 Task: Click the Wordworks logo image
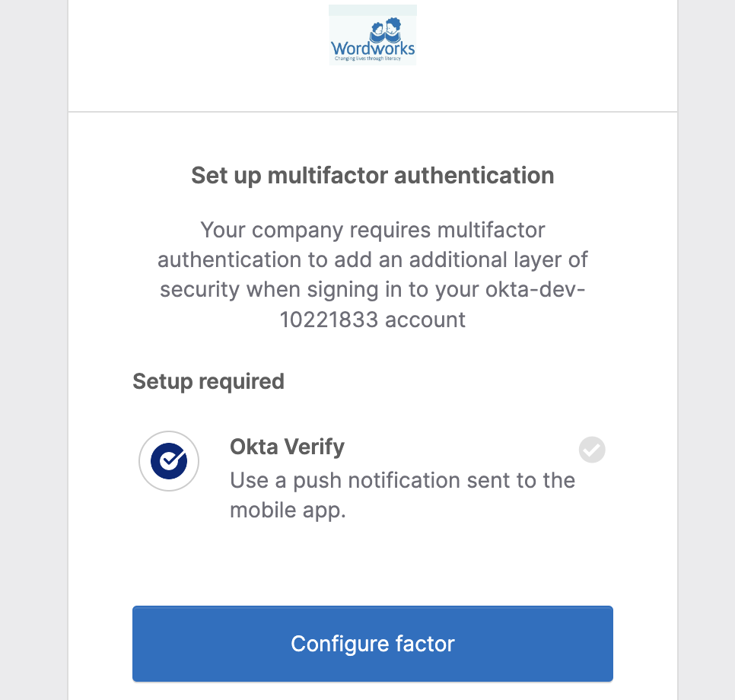click(372, 35)
